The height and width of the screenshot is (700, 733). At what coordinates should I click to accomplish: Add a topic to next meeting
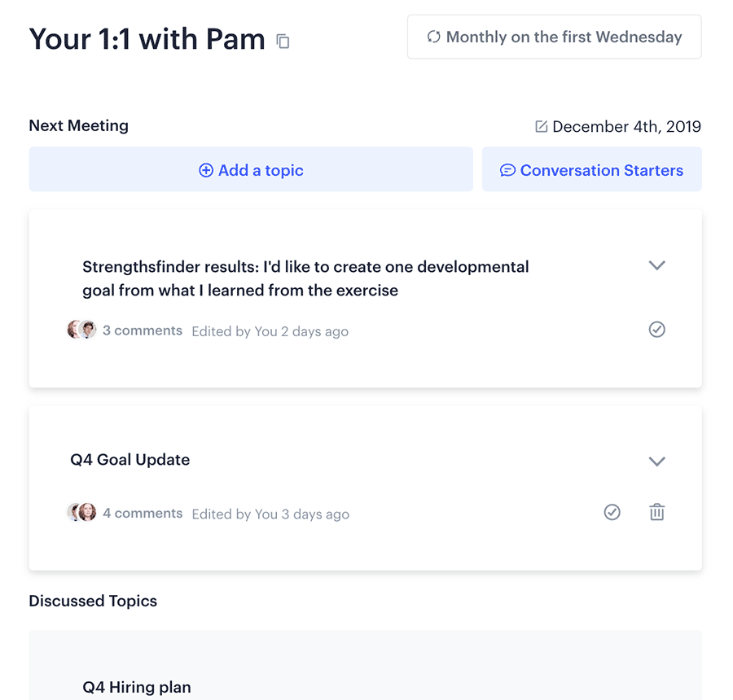(251, 169)
